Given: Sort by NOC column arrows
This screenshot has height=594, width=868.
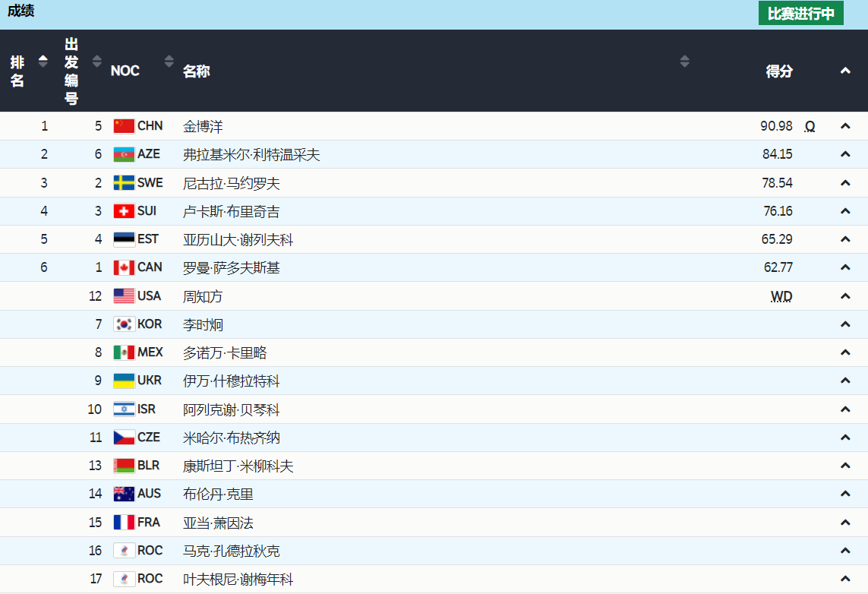Looking at the screenshot, I should pos(169,61).
